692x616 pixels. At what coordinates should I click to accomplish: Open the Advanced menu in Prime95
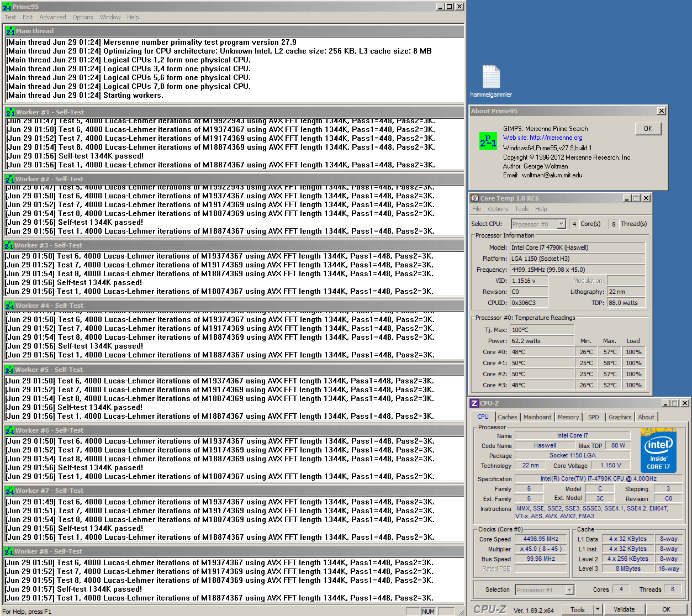(52, 17)
